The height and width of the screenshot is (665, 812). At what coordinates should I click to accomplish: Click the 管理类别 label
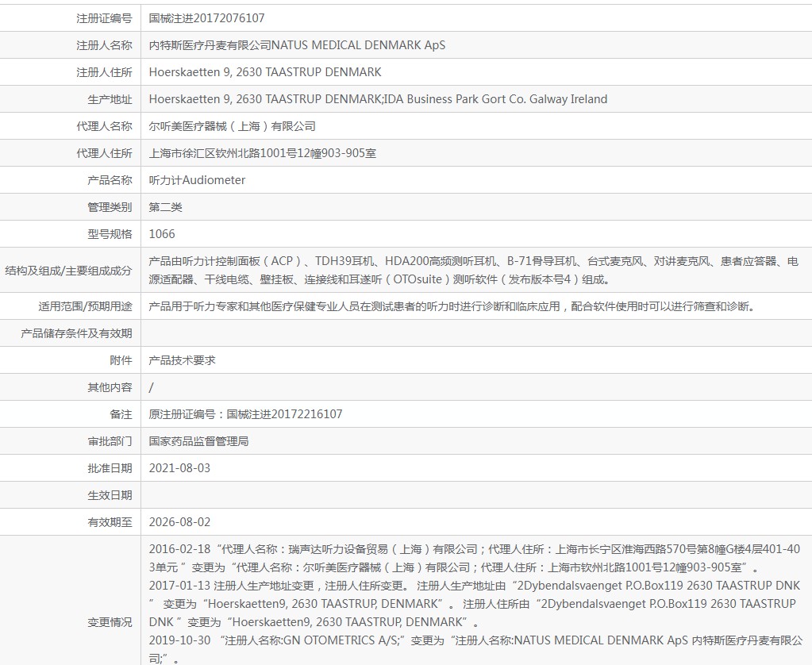[110, 206]
